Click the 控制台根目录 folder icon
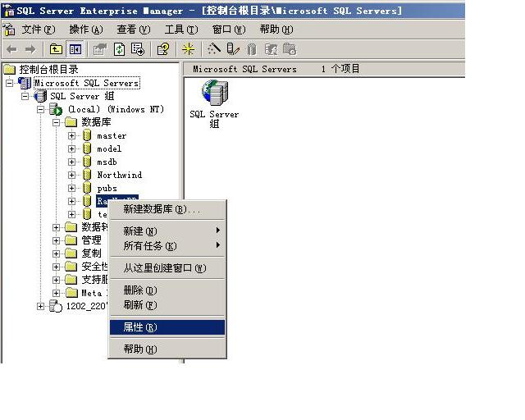This screenshot has width=525, height=420. (x=10, y=70)
